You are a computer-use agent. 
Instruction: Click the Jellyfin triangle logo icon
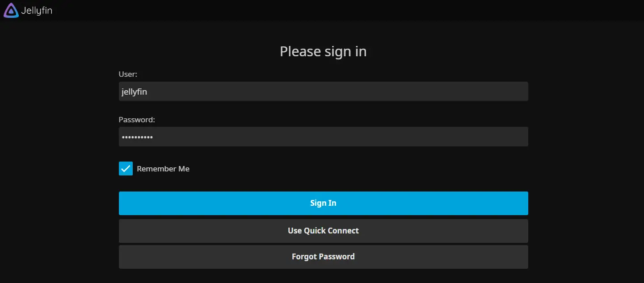(11, 10)
